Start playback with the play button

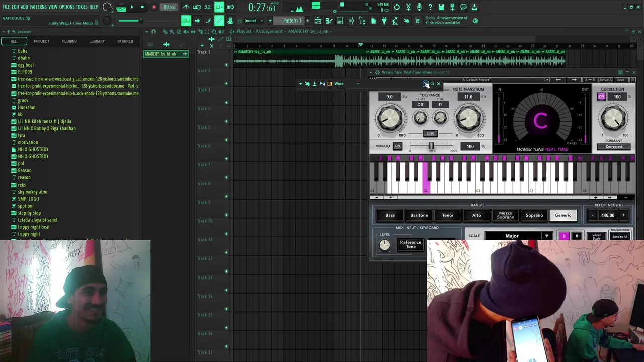point(132,7)
